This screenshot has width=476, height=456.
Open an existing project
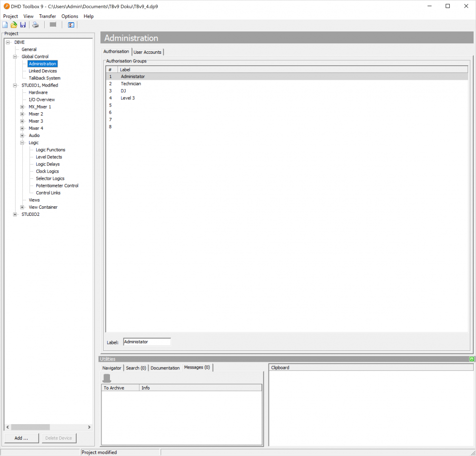click(x=13, y=25)
